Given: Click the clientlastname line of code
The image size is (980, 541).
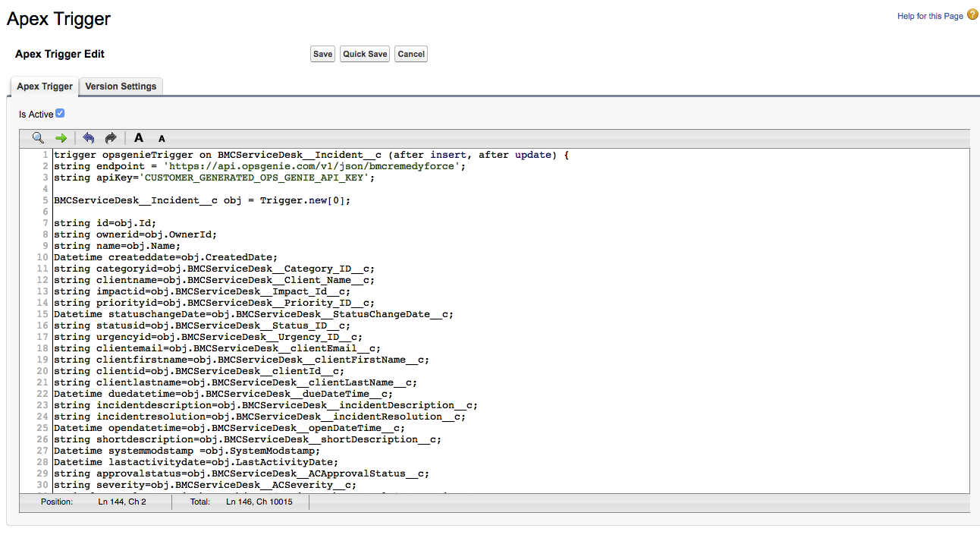Looking at the screenshot, I should coord(236,382).
